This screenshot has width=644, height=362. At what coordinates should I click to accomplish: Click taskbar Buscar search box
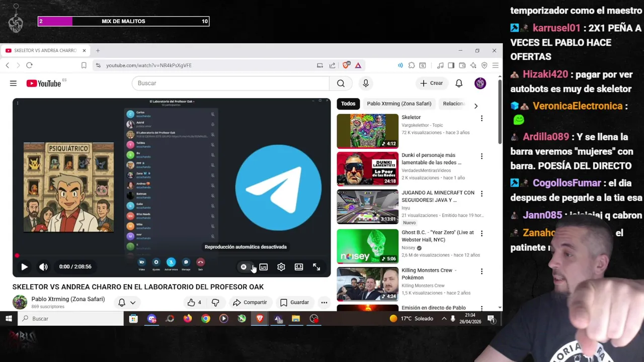tap(71, 319)
